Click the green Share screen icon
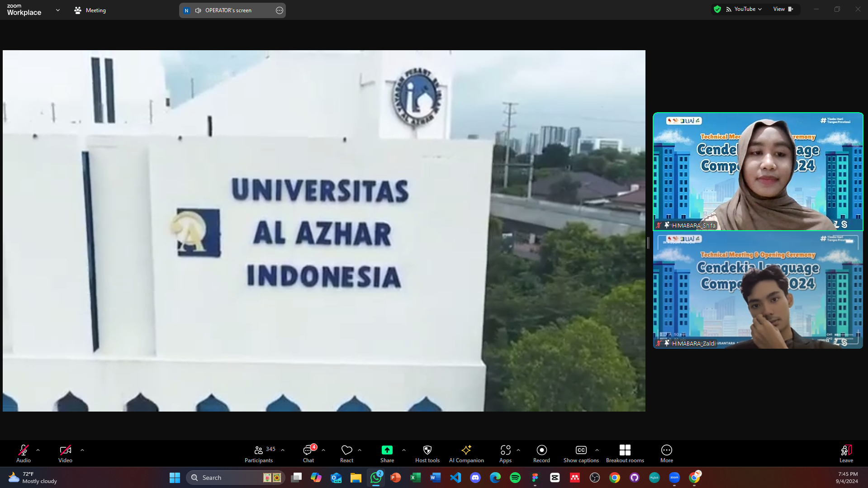Image resolution: width=868 pixels, height=488 pixels. coord(387,450)
